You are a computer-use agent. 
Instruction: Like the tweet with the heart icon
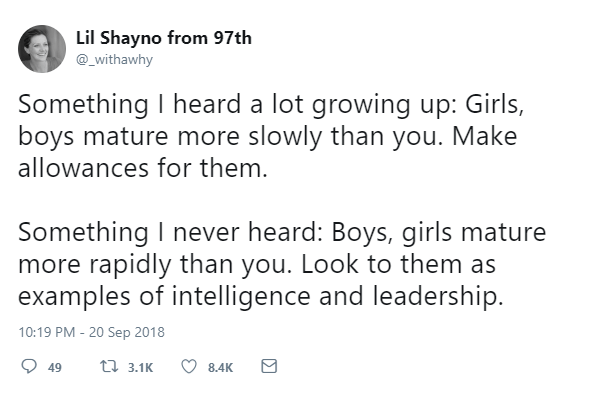pos(186,367)
